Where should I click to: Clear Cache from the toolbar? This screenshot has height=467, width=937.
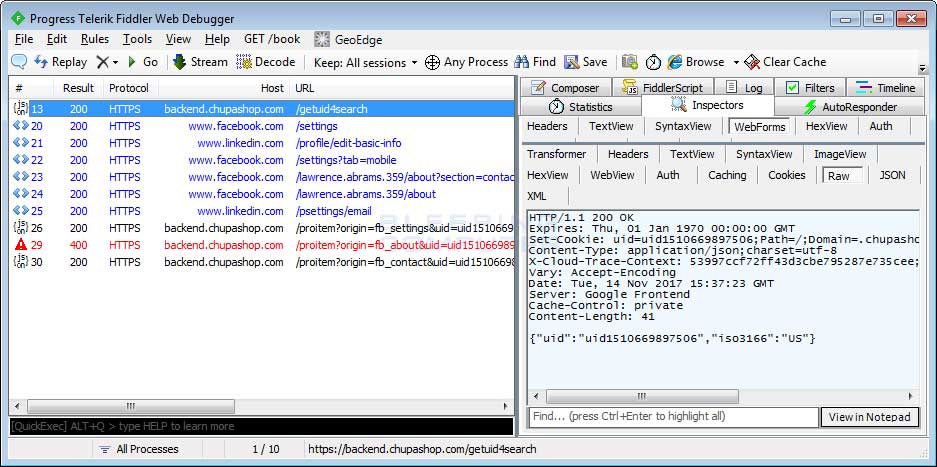[785, 62]
